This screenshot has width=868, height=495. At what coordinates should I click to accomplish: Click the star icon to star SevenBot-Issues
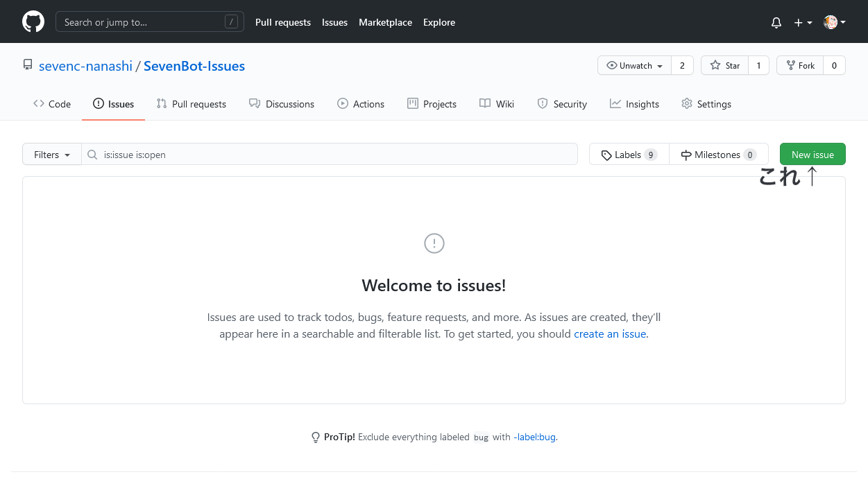coord(715,65)
